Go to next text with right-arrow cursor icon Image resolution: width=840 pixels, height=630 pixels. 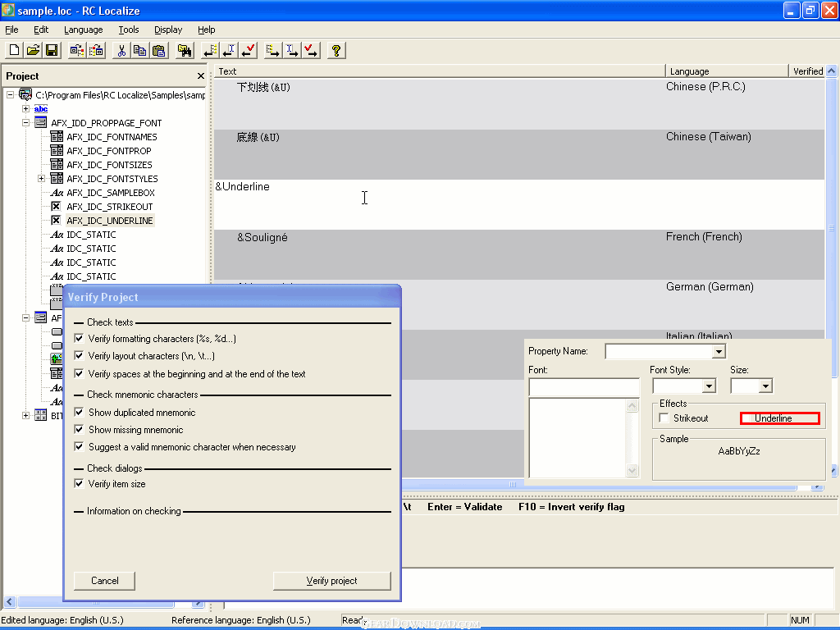pyautogui.click(x=292, y=50)
